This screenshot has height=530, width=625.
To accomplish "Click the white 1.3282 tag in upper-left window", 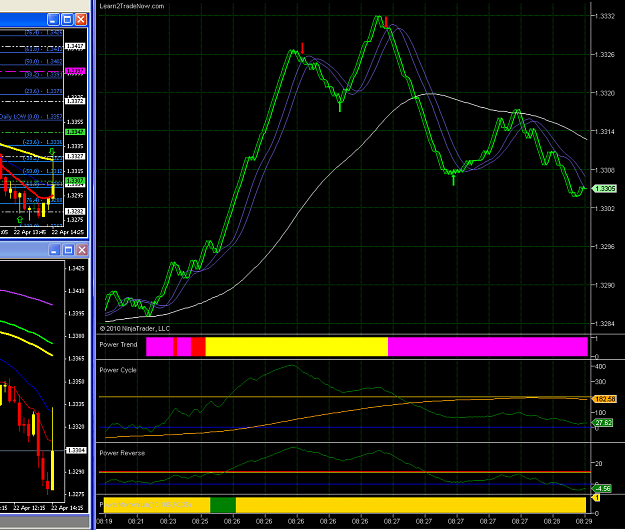I will tap(75, 211).
